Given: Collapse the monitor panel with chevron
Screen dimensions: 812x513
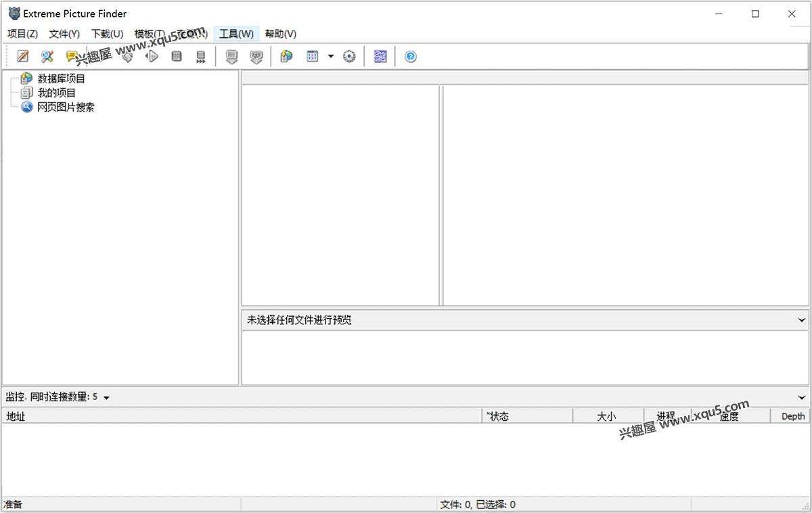Looking at the screenshot, I should (802, 398).
